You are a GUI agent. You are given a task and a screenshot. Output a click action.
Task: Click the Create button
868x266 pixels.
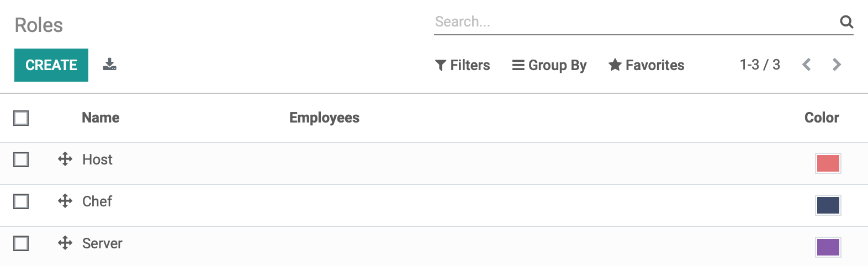pos(51,65)
